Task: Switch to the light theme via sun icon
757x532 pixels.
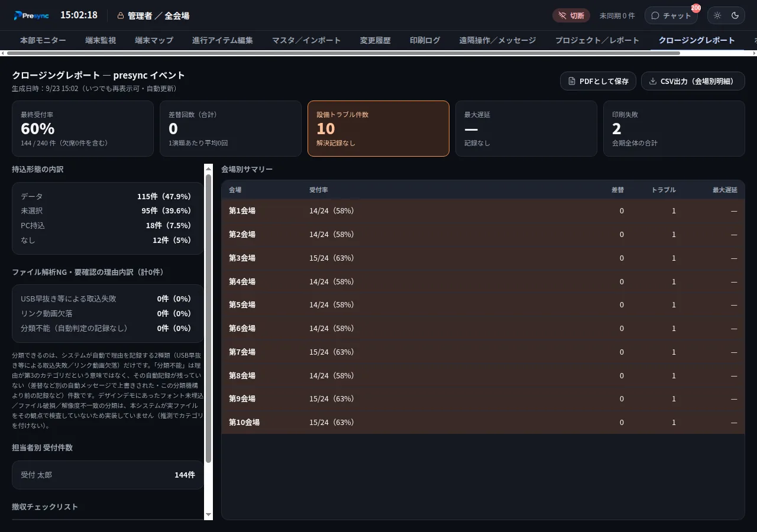Action: point(717,15)
